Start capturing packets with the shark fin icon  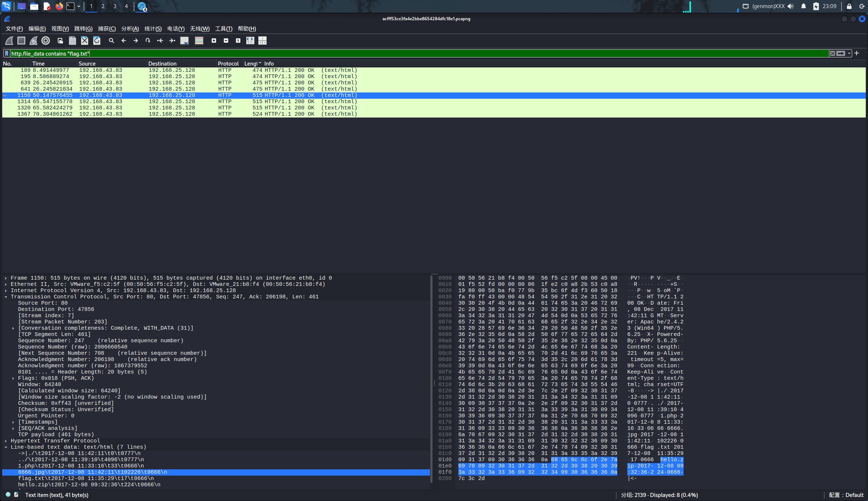pos(9,41)
